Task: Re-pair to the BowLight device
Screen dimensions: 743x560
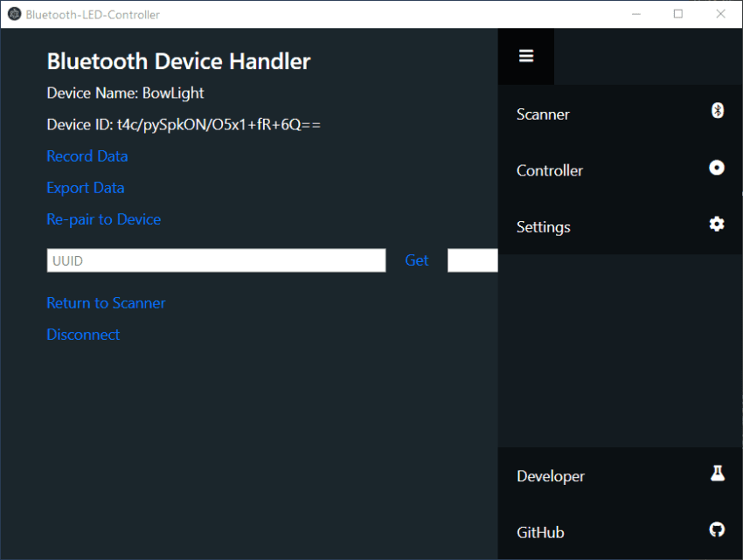Action: click(103, 219)
